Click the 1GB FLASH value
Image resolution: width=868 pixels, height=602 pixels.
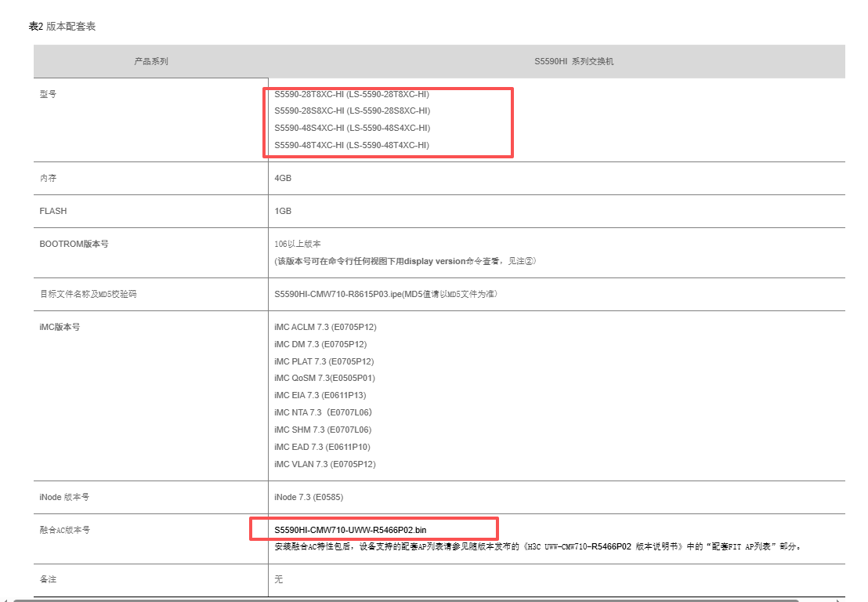coord(283,211)
